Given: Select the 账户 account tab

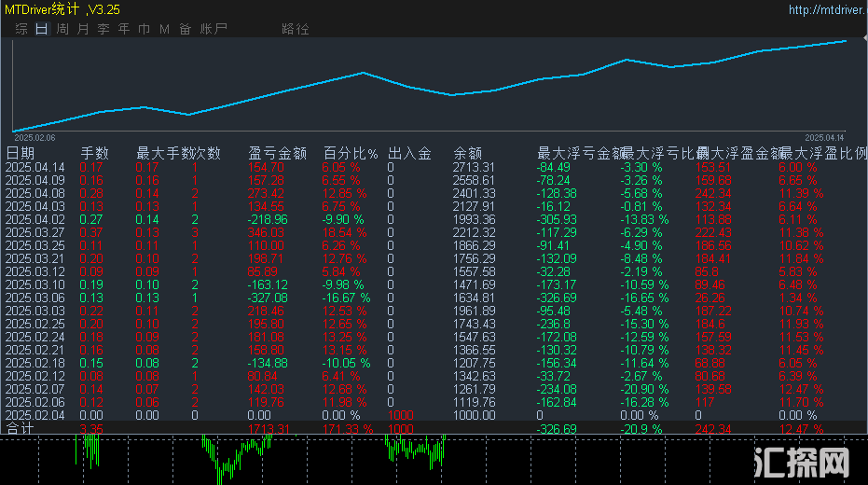Looking at the screenshot, I should 214,29.
